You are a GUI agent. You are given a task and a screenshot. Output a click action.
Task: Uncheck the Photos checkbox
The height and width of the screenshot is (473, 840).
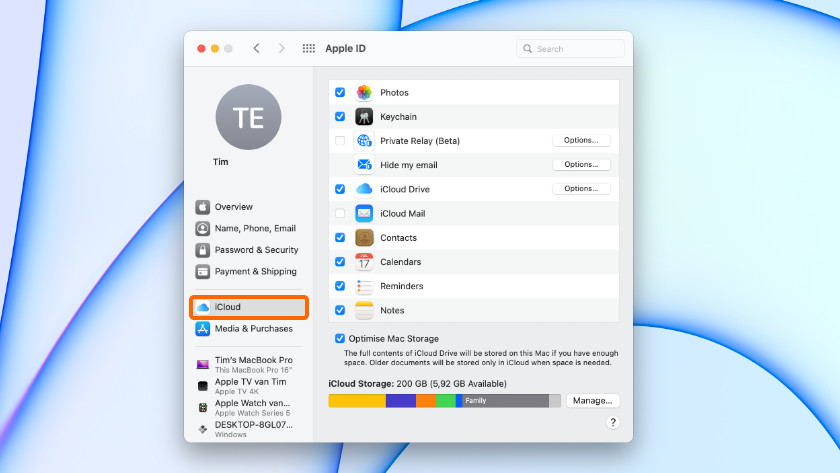click(x=340, y=92)
